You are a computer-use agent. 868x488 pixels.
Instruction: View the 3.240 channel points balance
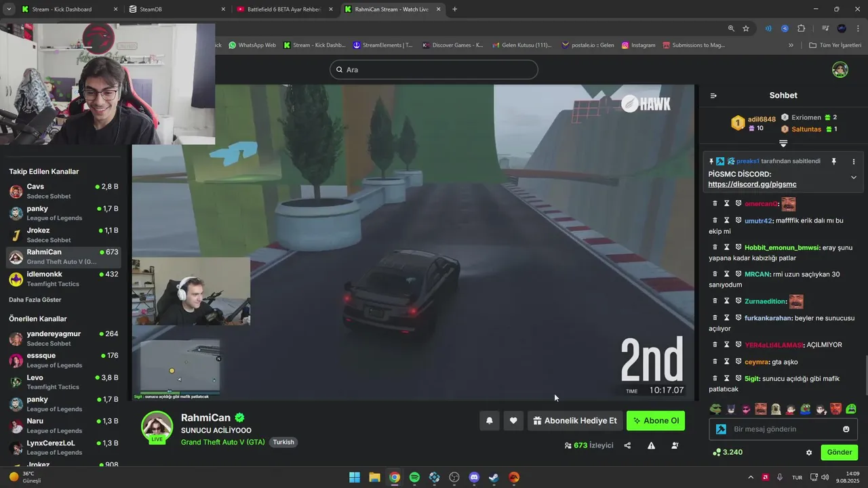pyautogui.click(x=728, y=452)
